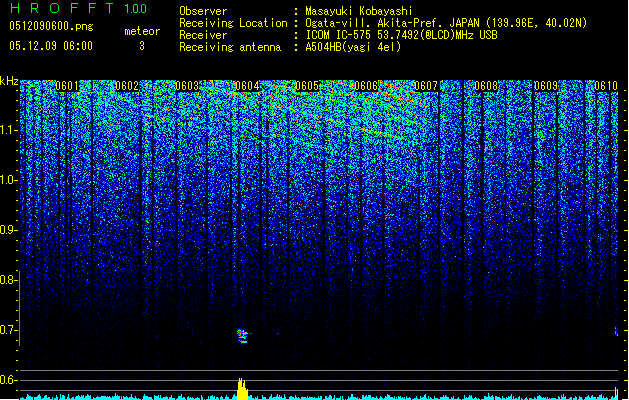Click the meteor echo blob near 0.7 kHz
The width and height of the screenshot is (629, 400).
pos(242,336)
